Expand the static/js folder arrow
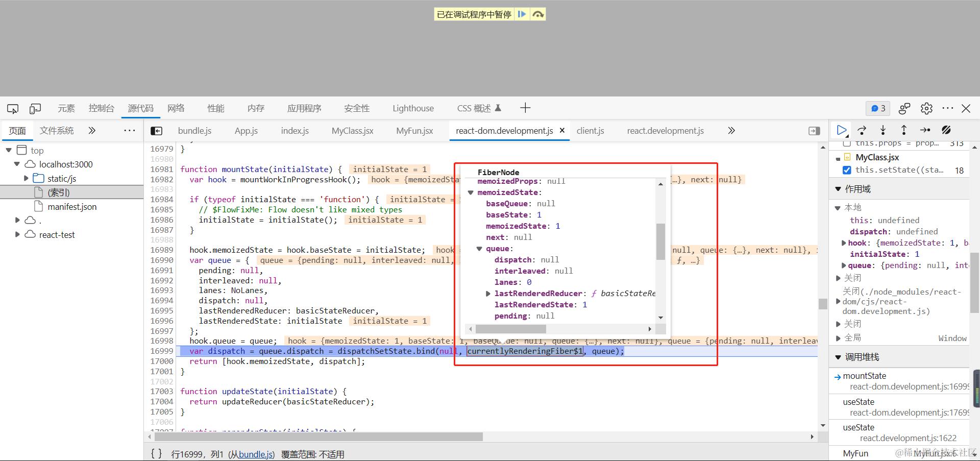Screen dimensions: 980x461 (26, 178)
